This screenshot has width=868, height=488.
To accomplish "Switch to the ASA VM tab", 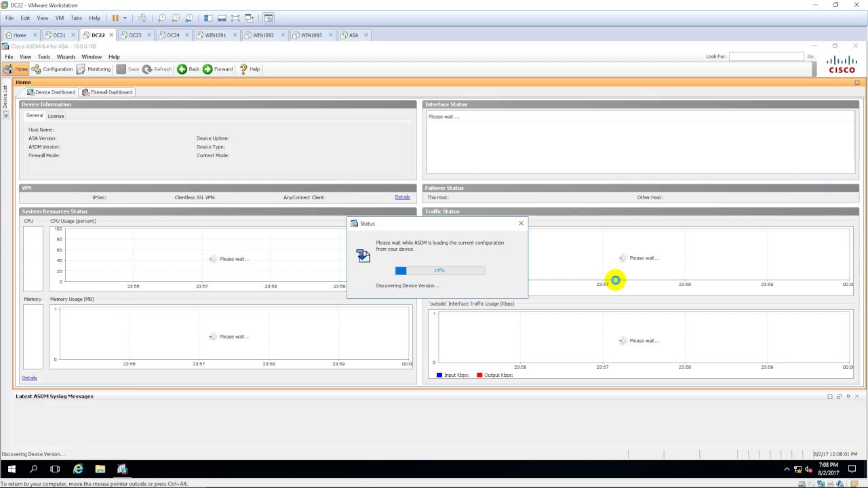I will (353, 35).
